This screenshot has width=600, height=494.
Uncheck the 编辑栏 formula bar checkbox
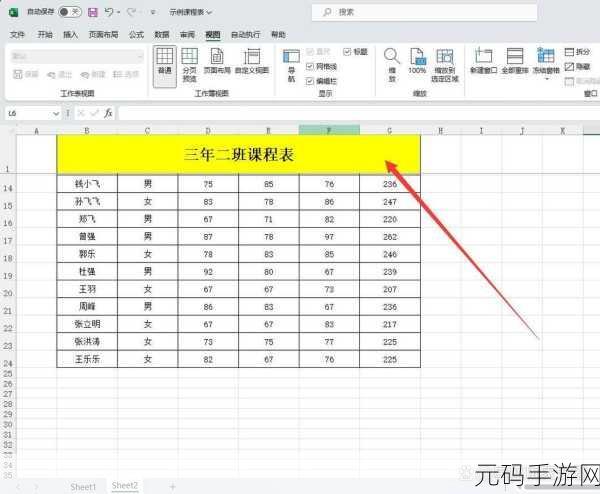[310, 81]
